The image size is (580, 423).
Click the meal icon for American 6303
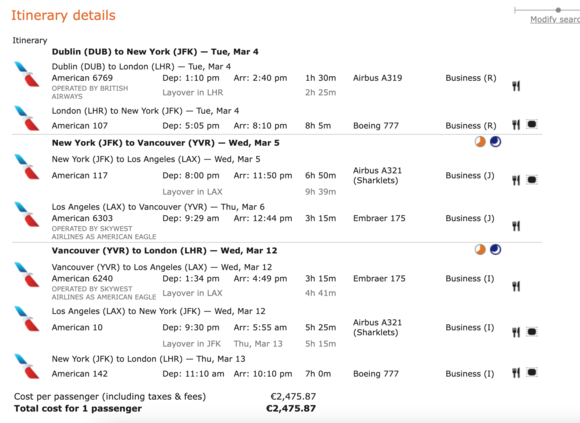click(516, 226)
